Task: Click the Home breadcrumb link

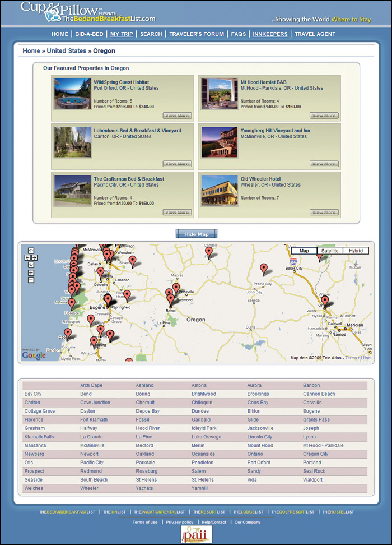Action: click(x=31, y=51)
